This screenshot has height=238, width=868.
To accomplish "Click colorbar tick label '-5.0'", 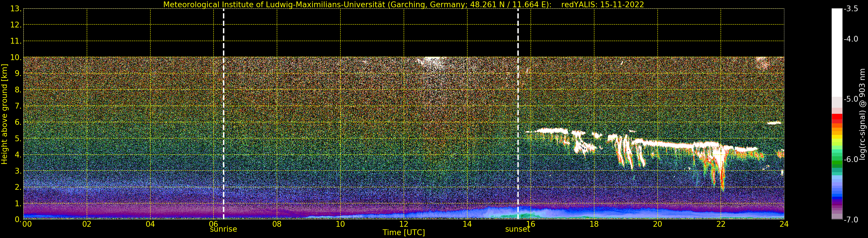I will pos(851,99).
